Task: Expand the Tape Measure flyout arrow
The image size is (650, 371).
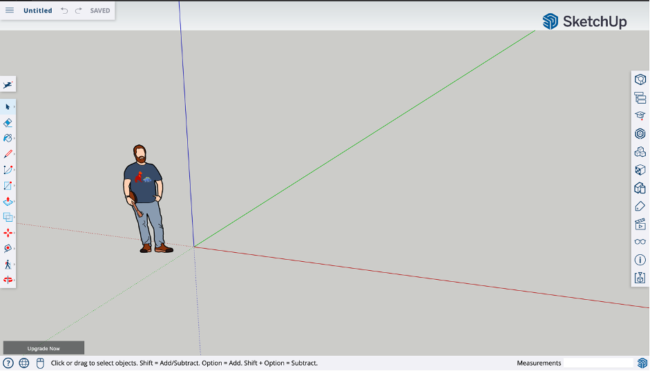Action: [x=15, y=248]
